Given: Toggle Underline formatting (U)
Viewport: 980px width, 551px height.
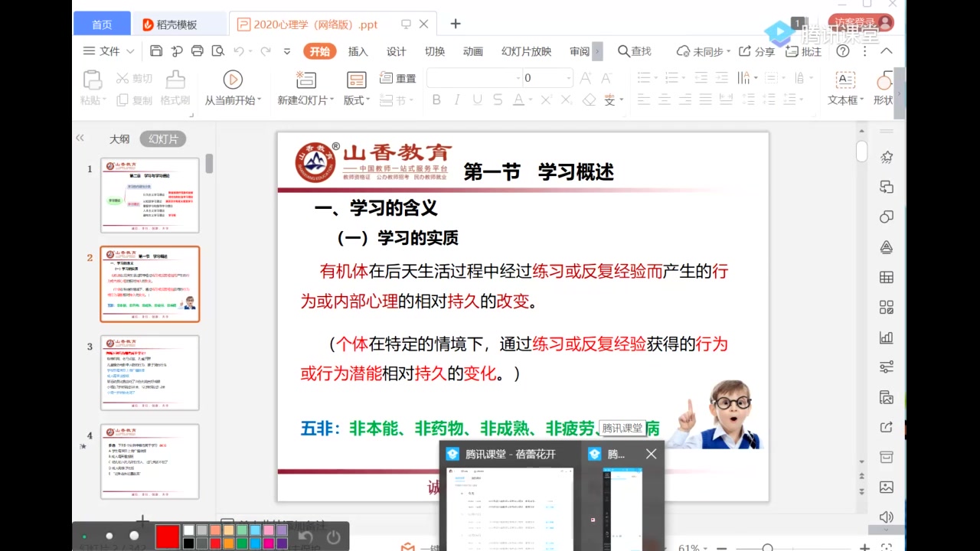Looking at the screenshot, I should pyautogui.click(x=478, y=100).
